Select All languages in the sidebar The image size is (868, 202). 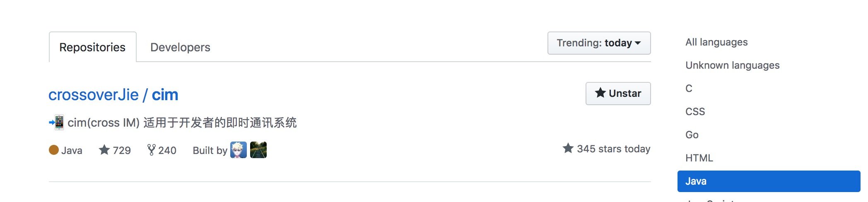(x=716, y=42)
